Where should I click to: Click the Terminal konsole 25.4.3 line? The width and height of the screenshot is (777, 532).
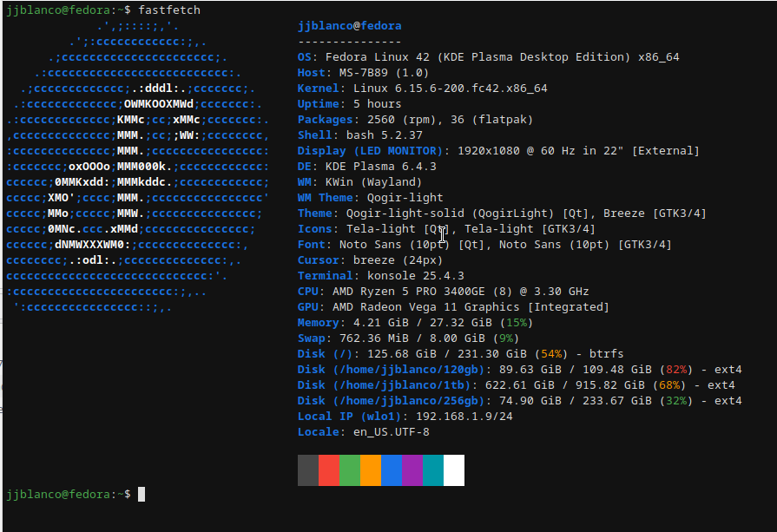pos(380,275)
